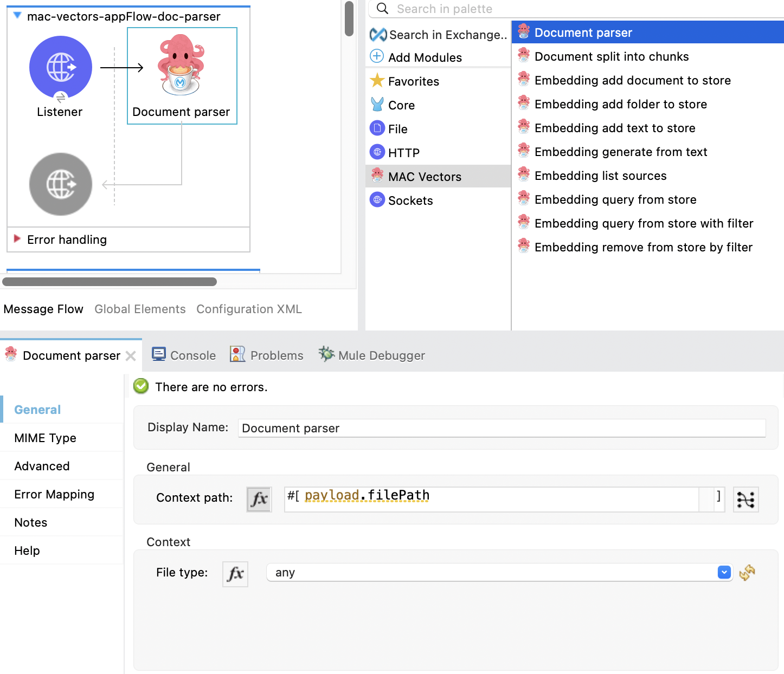Open the File type dropdown

[499, 572]
